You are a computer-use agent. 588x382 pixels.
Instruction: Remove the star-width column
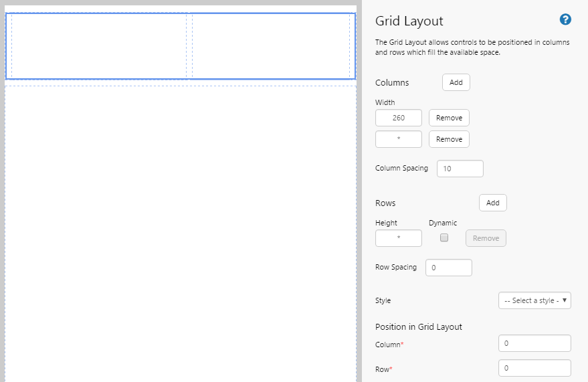pos(449,139)
